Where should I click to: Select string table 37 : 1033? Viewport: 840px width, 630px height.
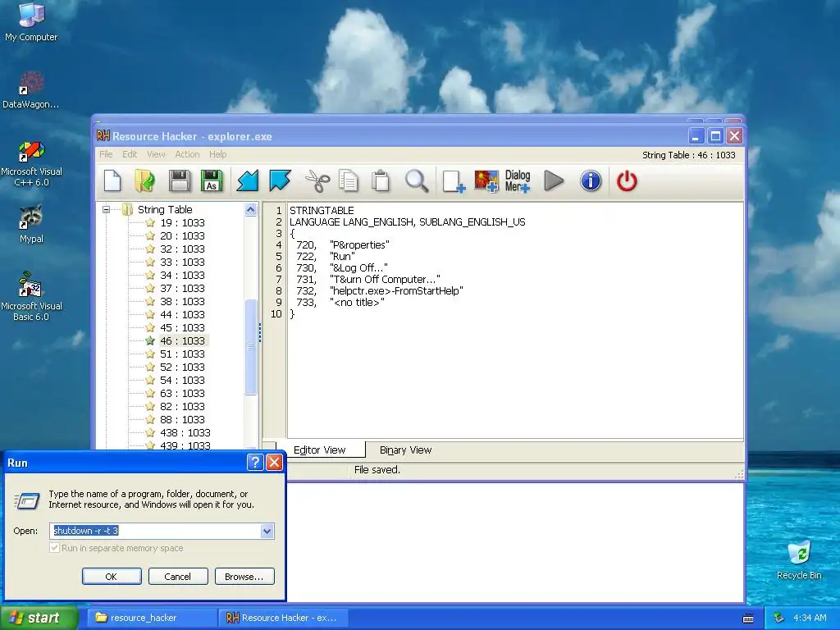tap(182, 288)
